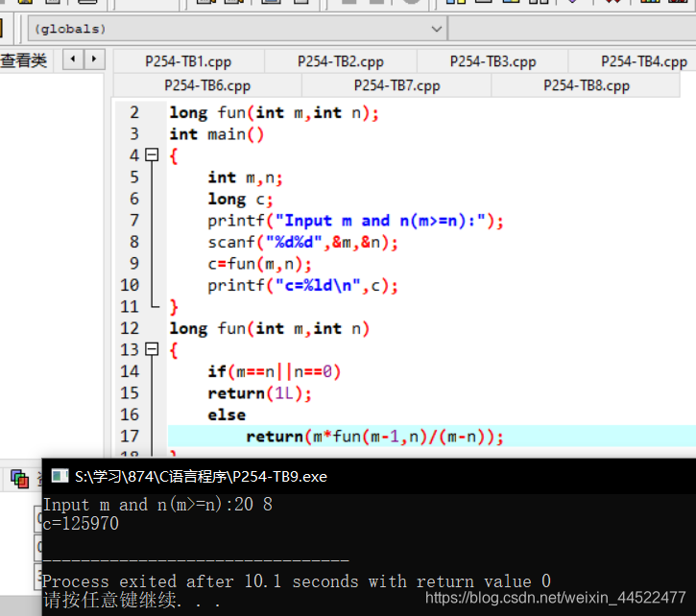Click the left arrow beside 查看类 tab

73,59
